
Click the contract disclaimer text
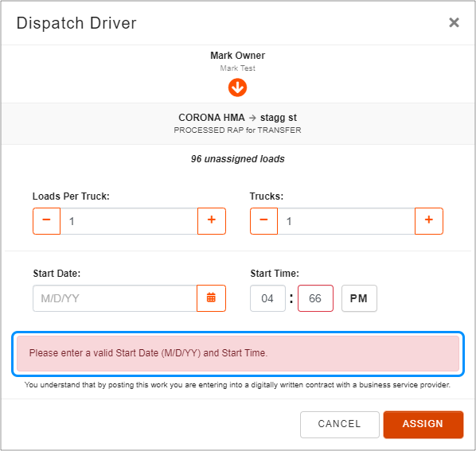tap(237, 385)
